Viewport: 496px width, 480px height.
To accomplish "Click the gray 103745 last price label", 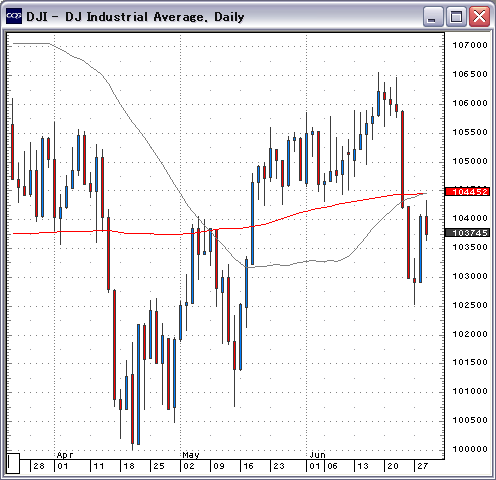I will tap(468, 233).
